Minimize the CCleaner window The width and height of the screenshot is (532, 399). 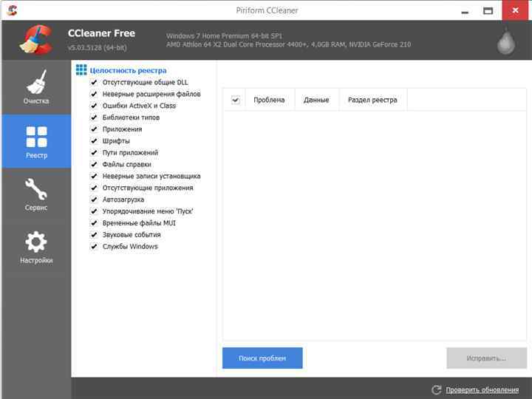click(465, 11)
